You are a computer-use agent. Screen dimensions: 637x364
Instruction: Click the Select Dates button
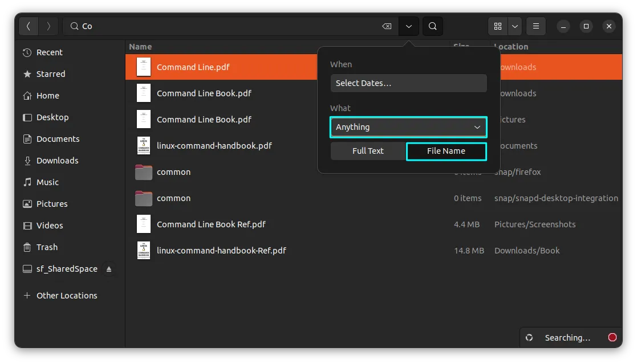408,83
